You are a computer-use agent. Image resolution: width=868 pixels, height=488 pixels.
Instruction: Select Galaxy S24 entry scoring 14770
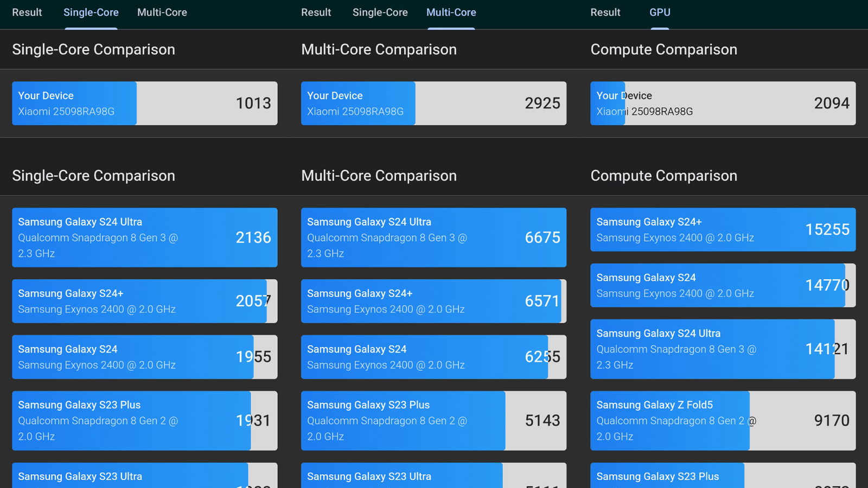pos(723,285)
